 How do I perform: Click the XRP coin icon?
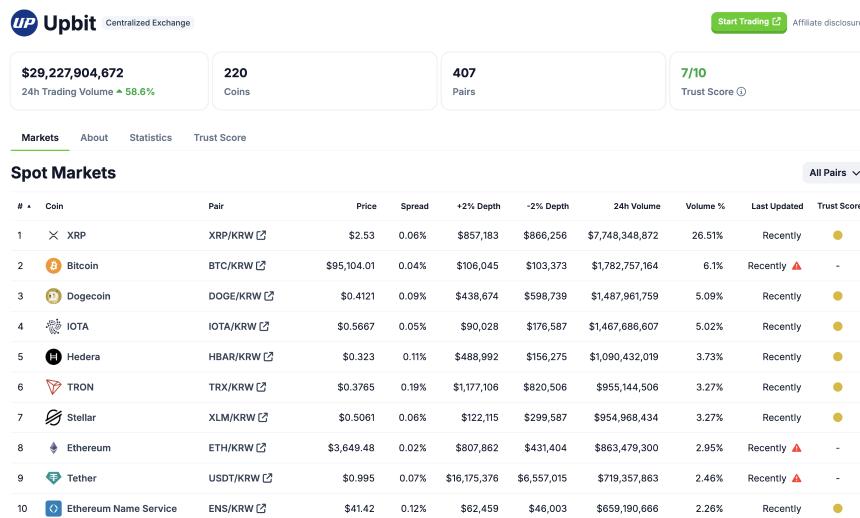tap(53, 235)
